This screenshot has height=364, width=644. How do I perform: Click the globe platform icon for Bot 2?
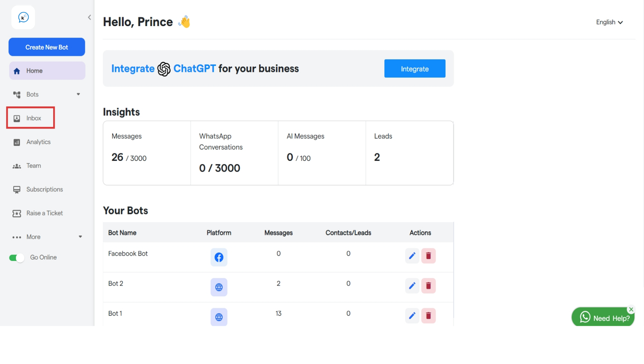point(219,287)
